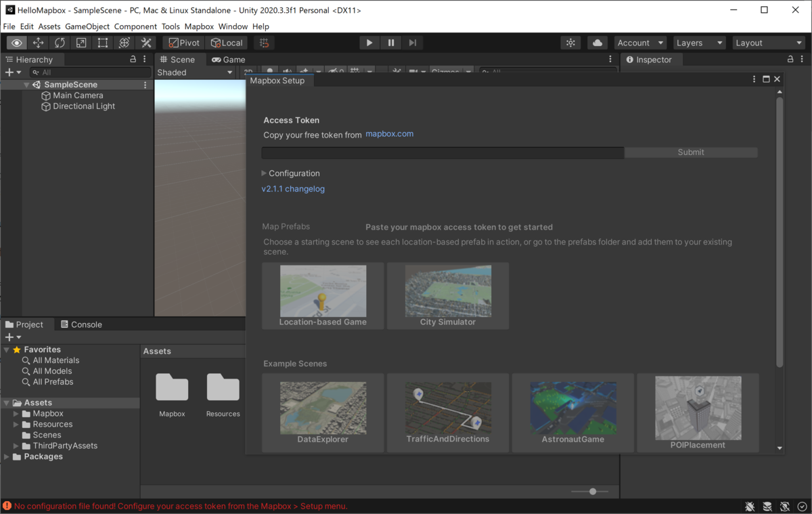Screen dimensions: 812x514
Task: Expand the Packages folder
Action: pyautogui.click(x=7, y=457)
